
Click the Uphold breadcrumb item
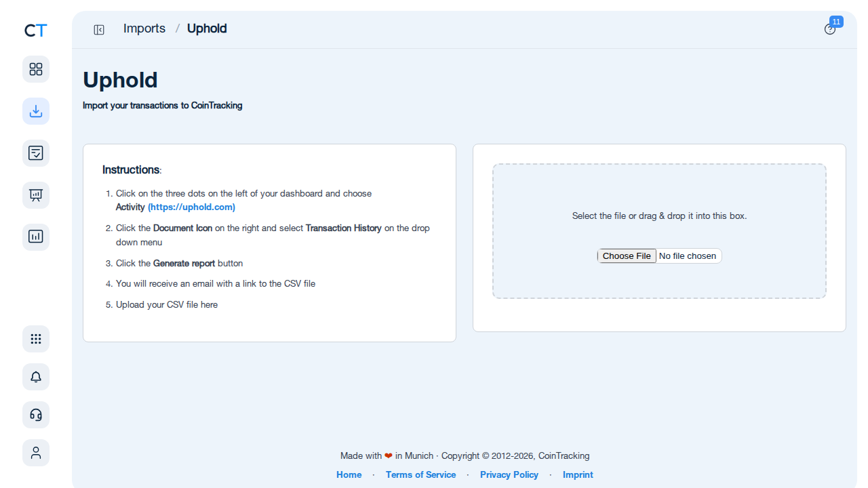tap(207, 28)
